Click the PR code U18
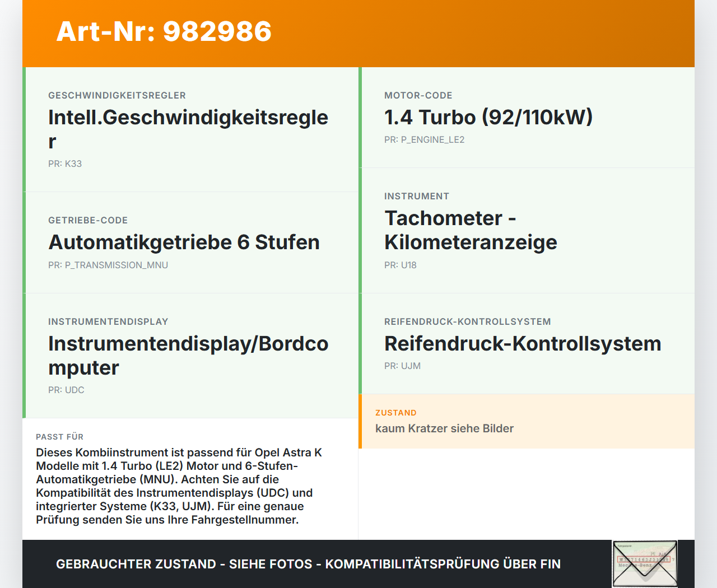The width and height of the screenshot is (717, 588). tap(400, 265)
